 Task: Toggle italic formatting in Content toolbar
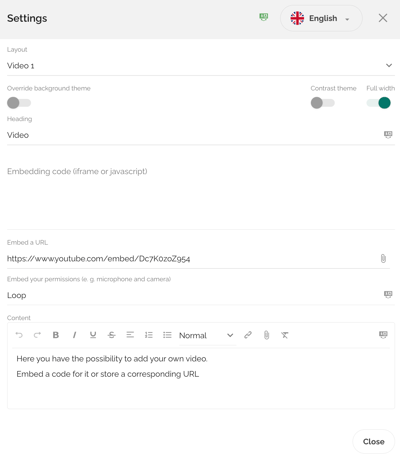pyautogui.click(x=74, y=335)
